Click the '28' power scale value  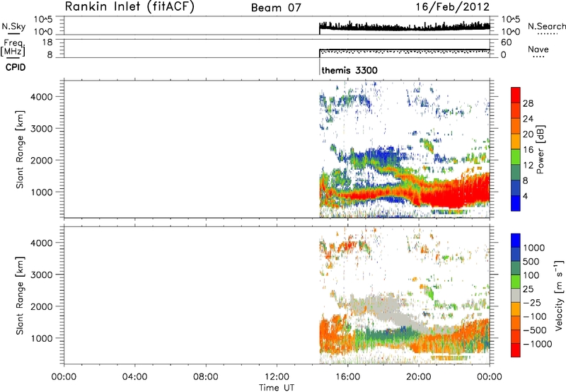528,103
